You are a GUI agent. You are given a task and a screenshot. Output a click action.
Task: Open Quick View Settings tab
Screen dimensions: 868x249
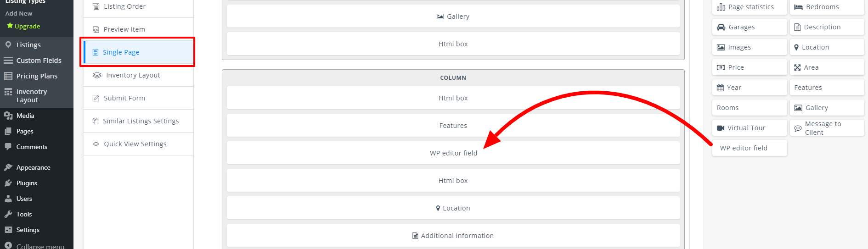[x=138, y=144]
